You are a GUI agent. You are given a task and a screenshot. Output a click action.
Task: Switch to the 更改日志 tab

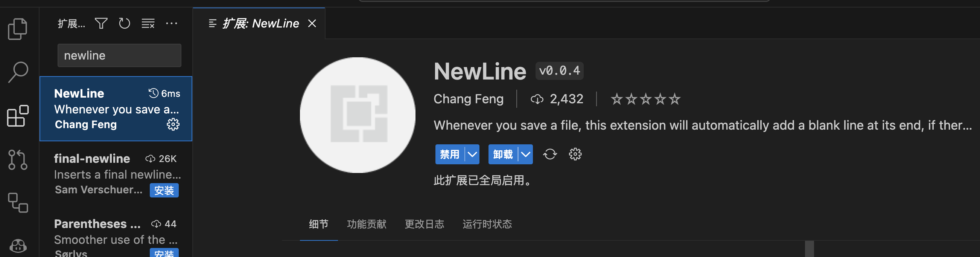tap(425, 224)
